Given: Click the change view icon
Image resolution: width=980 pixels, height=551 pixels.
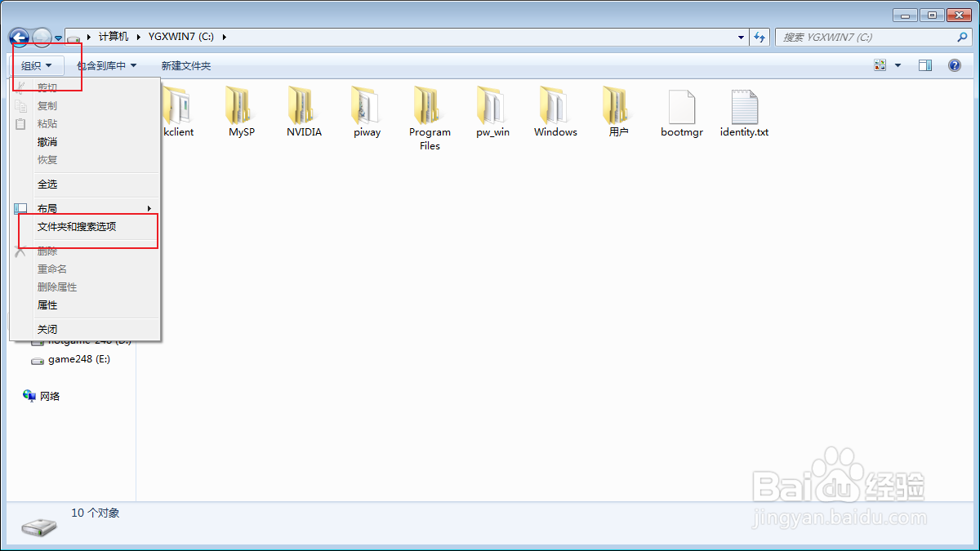Looking at the screenshot, I should tap(880, 65).
